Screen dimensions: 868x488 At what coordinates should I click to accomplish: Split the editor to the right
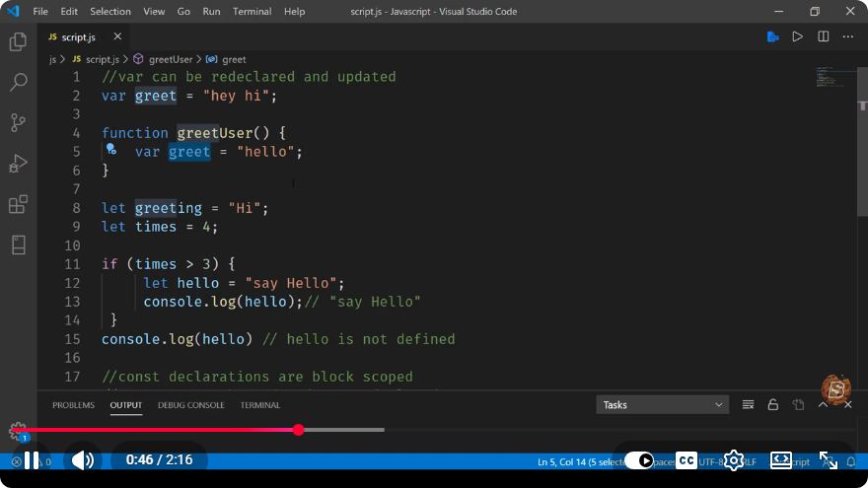[824, 37]
